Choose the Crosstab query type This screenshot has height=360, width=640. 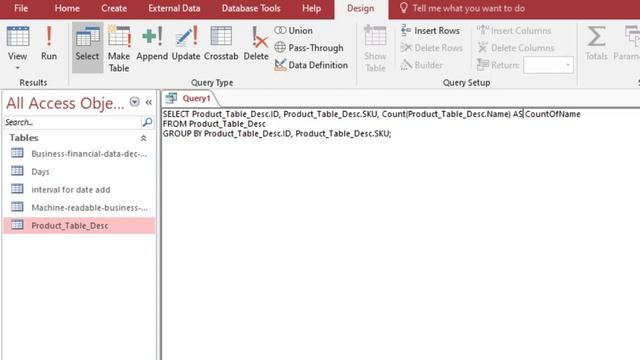221,44
